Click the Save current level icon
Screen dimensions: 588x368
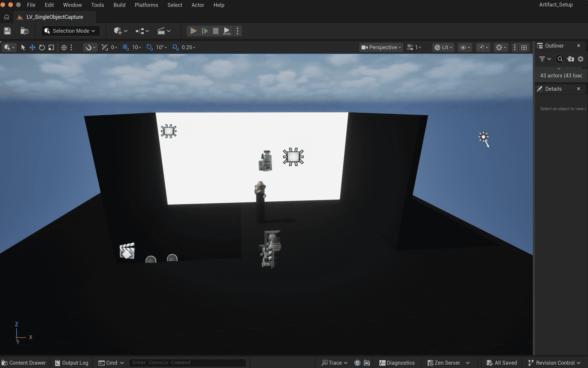click(x=7, y=31)
